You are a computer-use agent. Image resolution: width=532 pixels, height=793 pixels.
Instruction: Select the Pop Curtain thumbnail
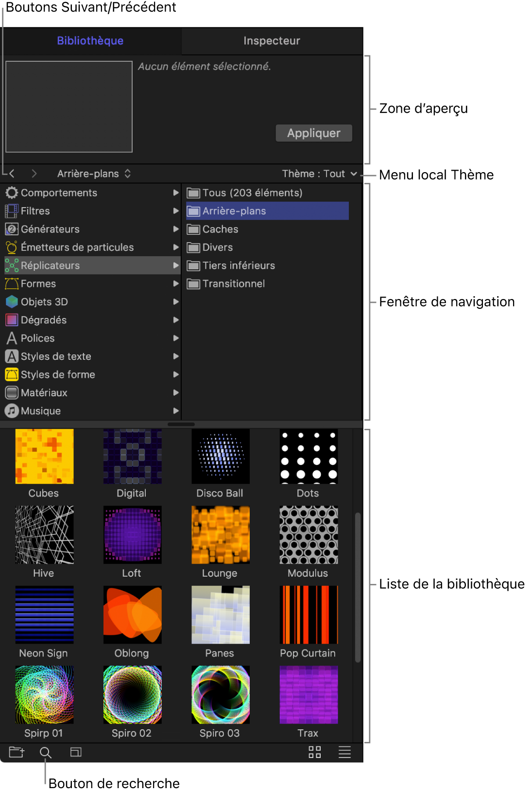pos(309,615)
